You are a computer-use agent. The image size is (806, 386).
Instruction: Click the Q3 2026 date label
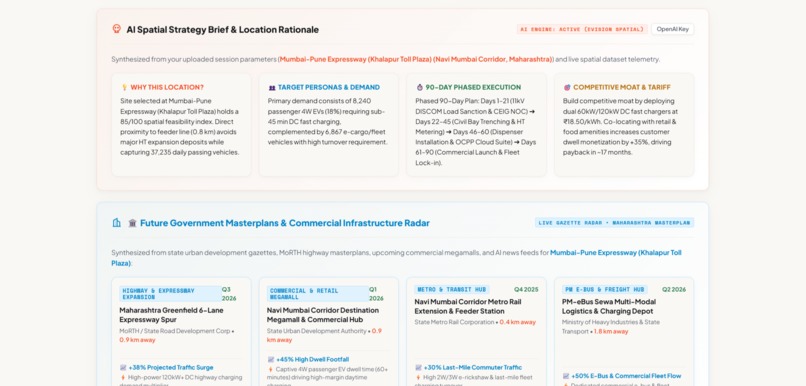pos(229,293)
